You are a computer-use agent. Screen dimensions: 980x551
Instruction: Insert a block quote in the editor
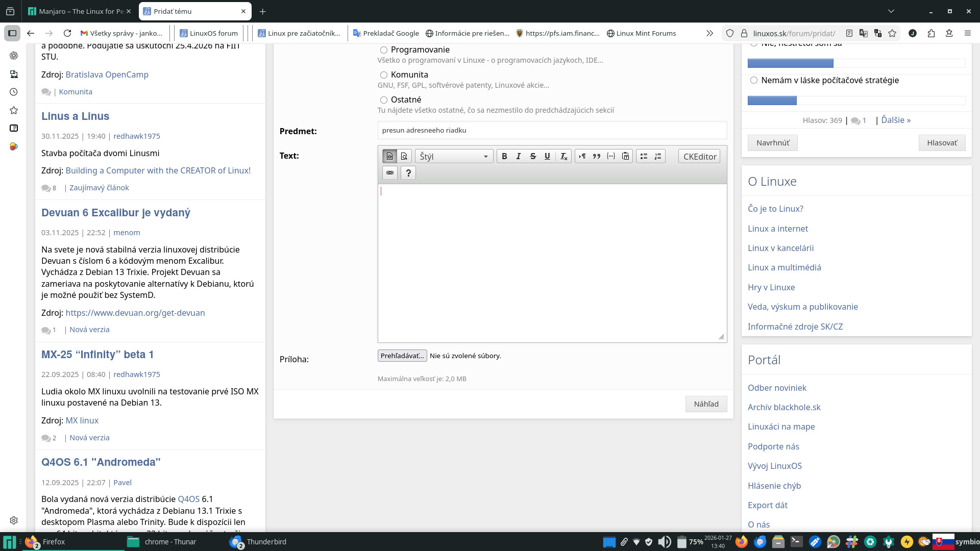pyautogui.click(x=596, y=157)
